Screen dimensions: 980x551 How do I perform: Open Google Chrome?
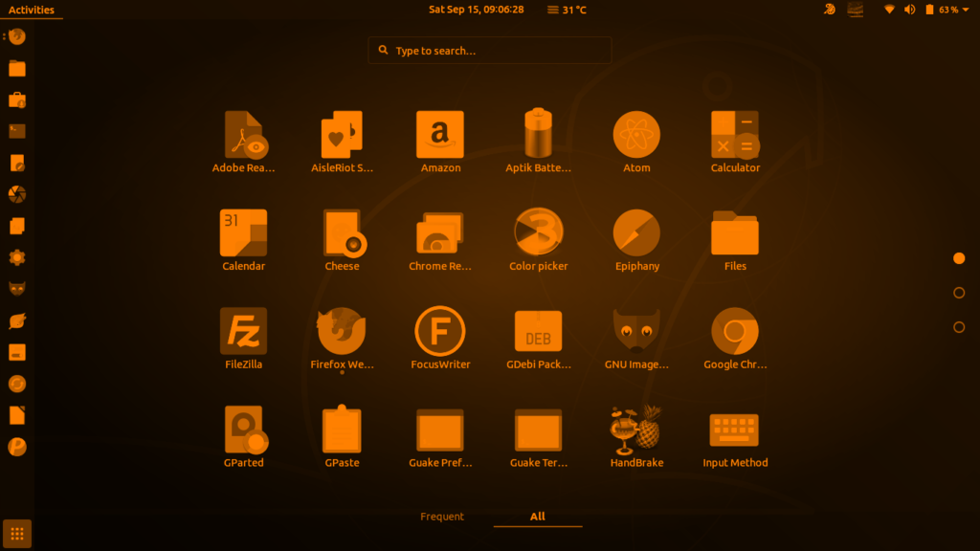tap(735, 338)
